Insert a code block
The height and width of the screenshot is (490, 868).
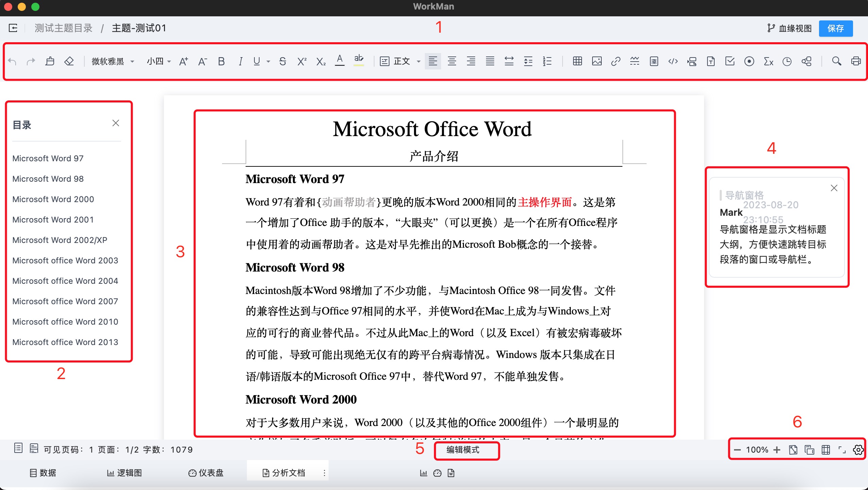(x=673, y=61)
